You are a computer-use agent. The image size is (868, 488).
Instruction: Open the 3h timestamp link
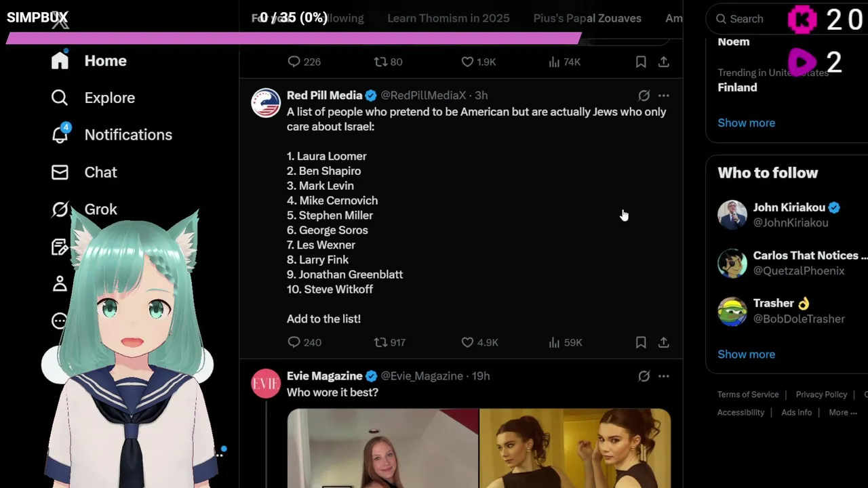pos(481,96)
